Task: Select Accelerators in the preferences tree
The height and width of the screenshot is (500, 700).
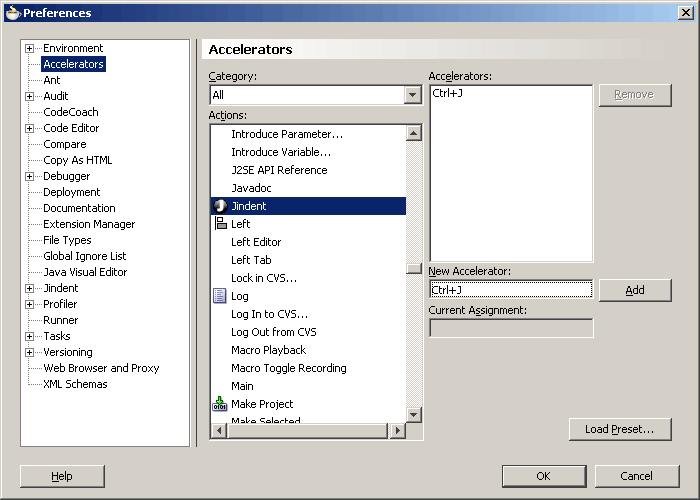Action: (x=73, y=64)
